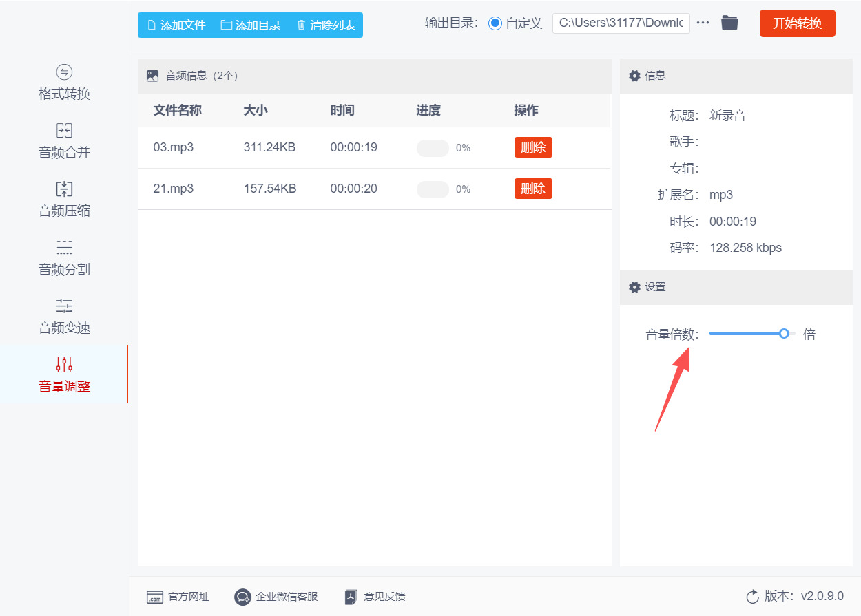Screen dimensions: 861x616
Task: Click 清除列表 to clear the list
Action: (x=326, y=25)
